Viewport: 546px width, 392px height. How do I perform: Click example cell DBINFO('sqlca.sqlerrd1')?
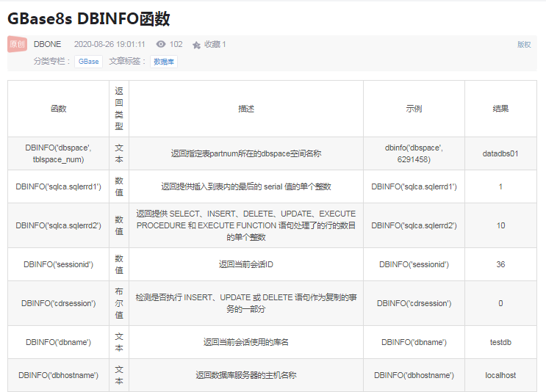point(414,186)
